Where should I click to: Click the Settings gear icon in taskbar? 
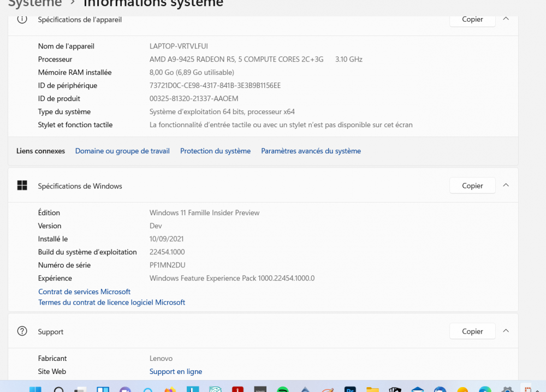[x=507, y=389]
